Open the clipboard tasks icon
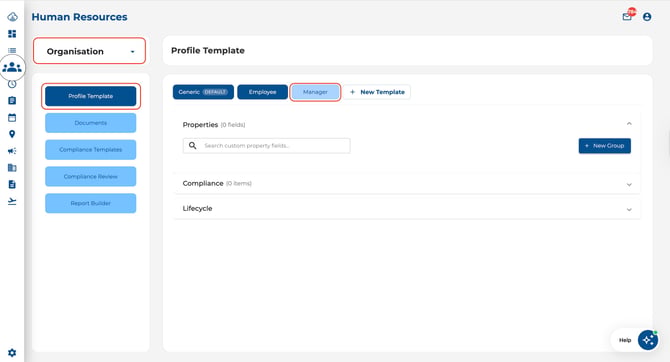This screenshot has width=670, height=362. point(12,100)
